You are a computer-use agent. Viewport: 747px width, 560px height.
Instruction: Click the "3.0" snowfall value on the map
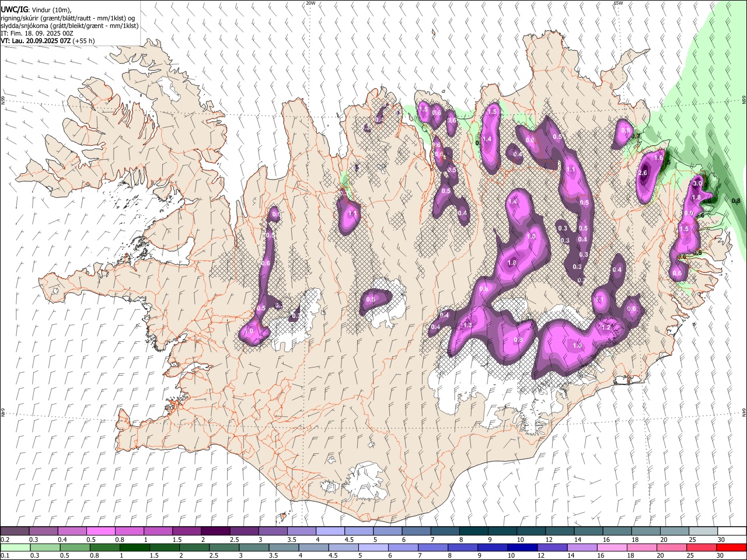[x=697, y=183]
